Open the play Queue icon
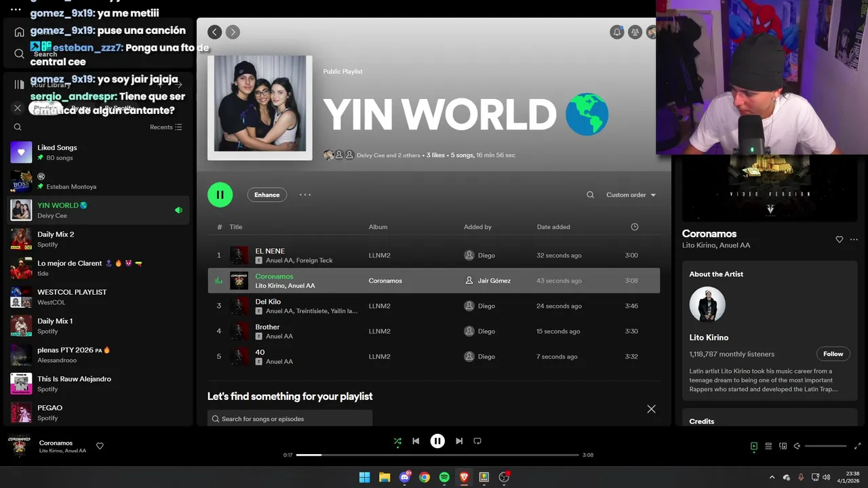The height and width of the screenshot is (488, 868). [x=768, y=446]
